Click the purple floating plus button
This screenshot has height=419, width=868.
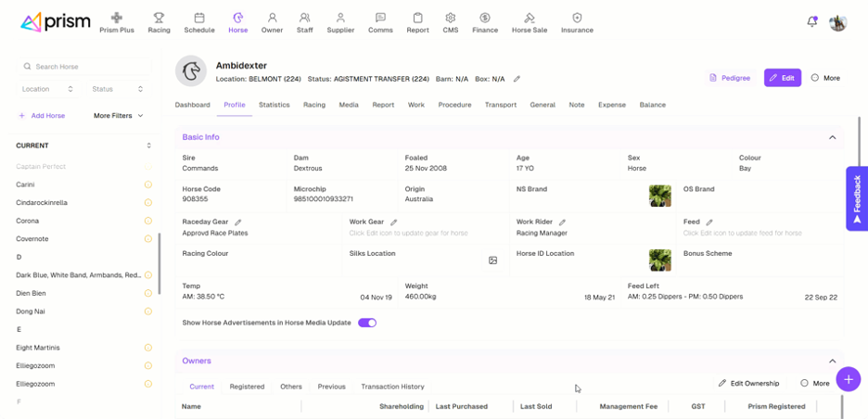848,378
